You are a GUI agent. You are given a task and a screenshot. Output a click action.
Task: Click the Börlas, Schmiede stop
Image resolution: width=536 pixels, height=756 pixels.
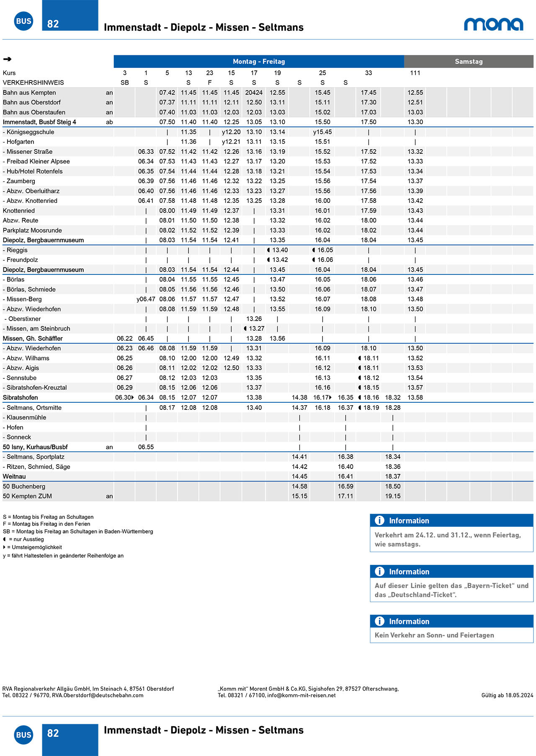29,290
